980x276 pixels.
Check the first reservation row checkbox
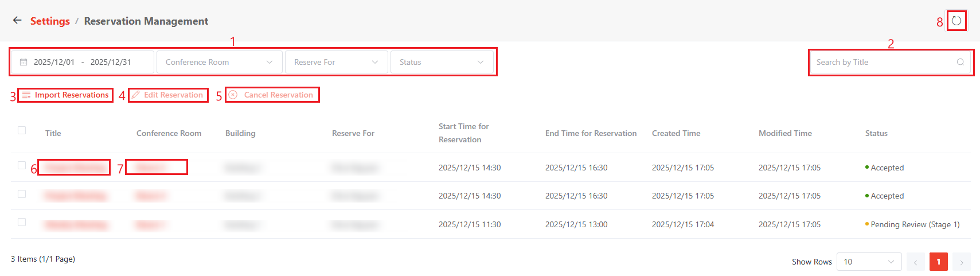pyautogui.click(x=22, y=165)
